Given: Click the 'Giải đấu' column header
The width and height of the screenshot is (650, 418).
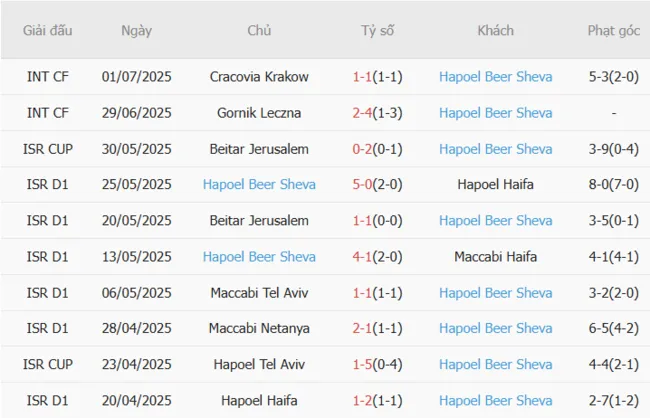Looking at the screenshot, I should point(47,31).
